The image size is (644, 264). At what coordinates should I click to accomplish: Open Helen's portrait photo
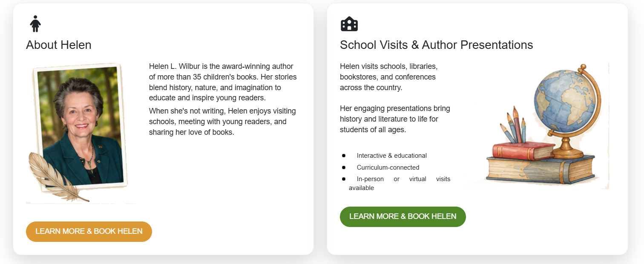coord(80,127)
